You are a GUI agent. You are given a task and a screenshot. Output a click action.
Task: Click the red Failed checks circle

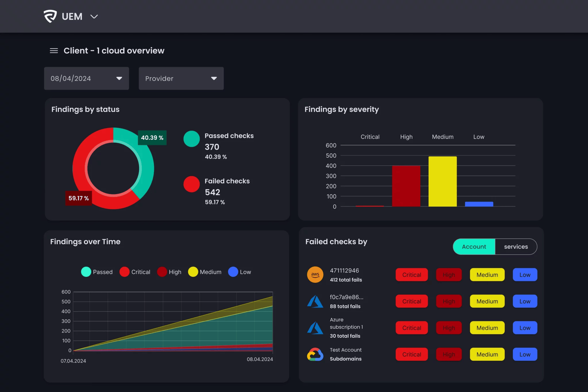click(191, 184)
